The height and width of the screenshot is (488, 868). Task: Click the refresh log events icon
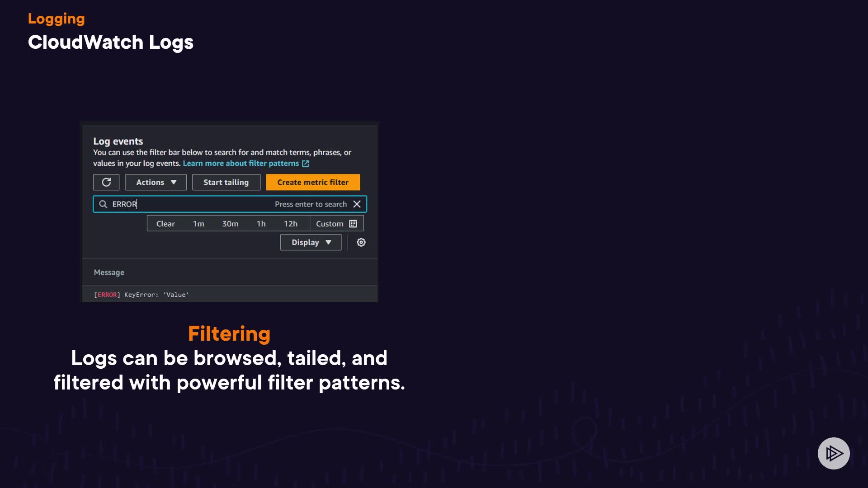[x=106, y=182]
